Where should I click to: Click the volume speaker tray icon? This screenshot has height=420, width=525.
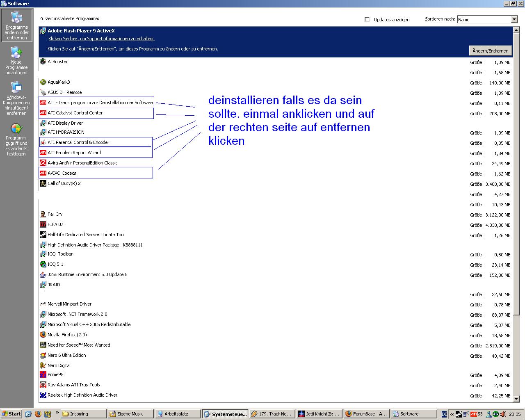[503, 414]
